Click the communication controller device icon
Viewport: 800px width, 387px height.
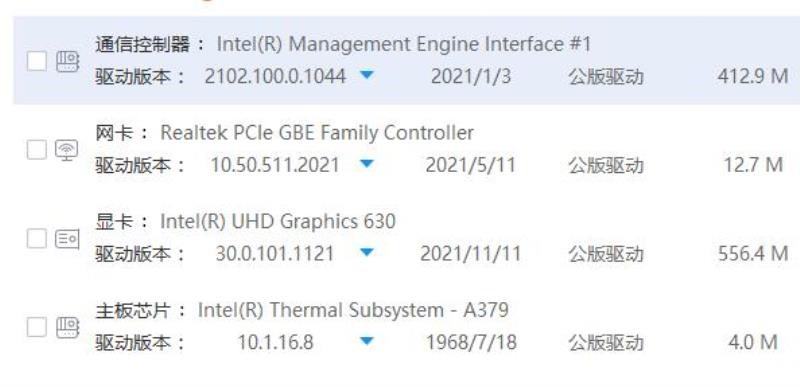click(x=67, y=62)
